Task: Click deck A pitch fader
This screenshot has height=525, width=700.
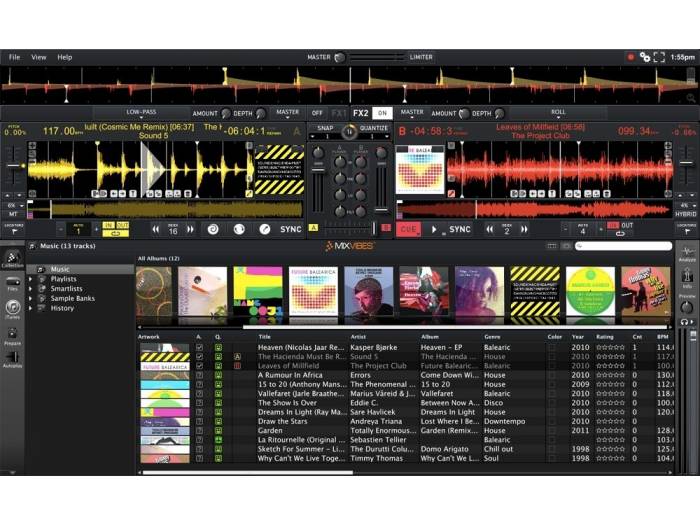Action: [x=15, y=165]
